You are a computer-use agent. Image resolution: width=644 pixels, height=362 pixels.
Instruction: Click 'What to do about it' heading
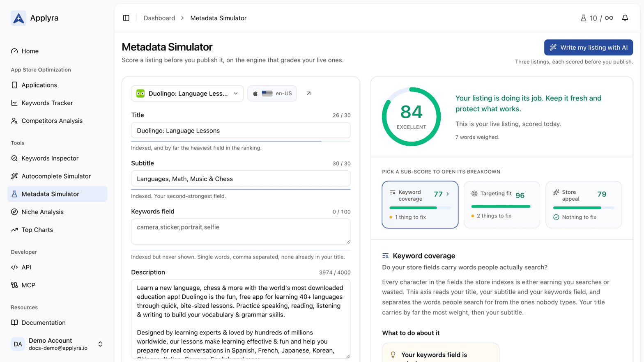pos(411,333)
